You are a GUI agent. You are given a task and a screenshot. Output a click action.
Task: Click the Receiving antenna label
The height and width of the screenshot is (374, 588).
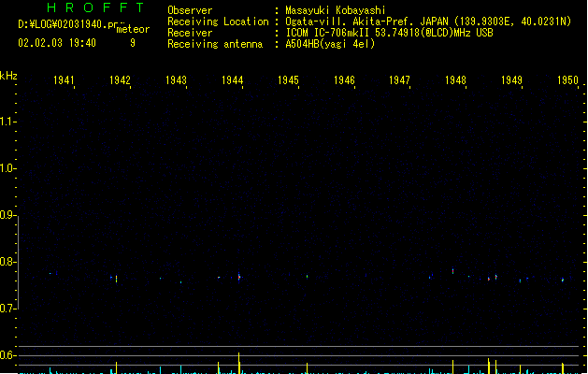pyautogui.click(x=215, y=44)
